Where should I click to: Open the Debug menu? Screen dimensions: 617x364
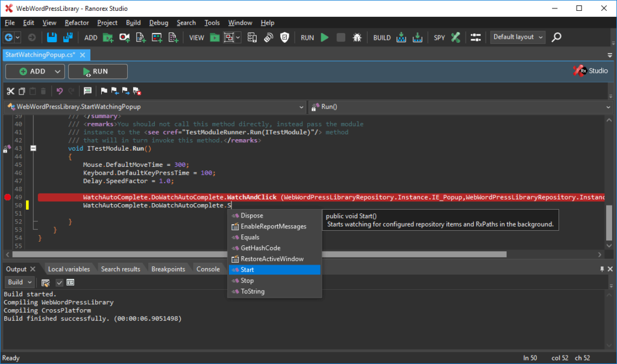click(x=158, y=22)
